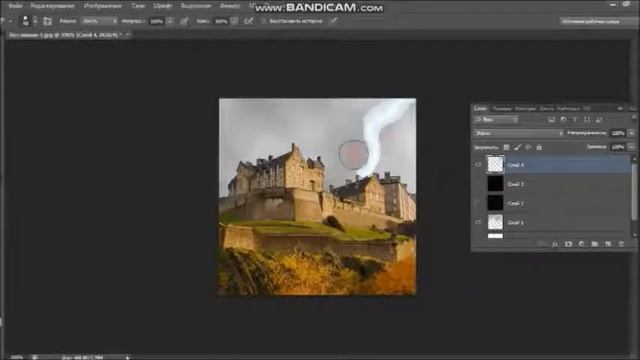Filter layers by smart objects icon
This screenshot has width=640, height=360.
click(599, 120)
